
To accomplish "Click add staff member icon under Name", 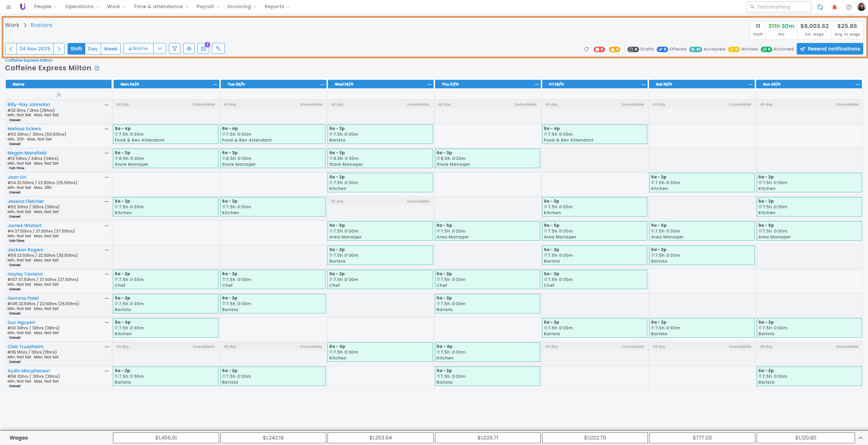I will (x=59, y=95).
